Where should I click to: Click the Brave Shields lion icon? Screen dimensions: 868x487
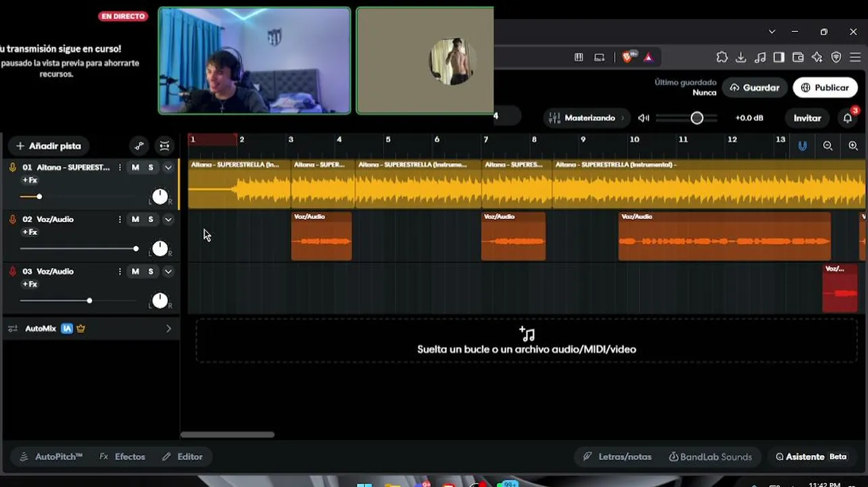(628, 57)
